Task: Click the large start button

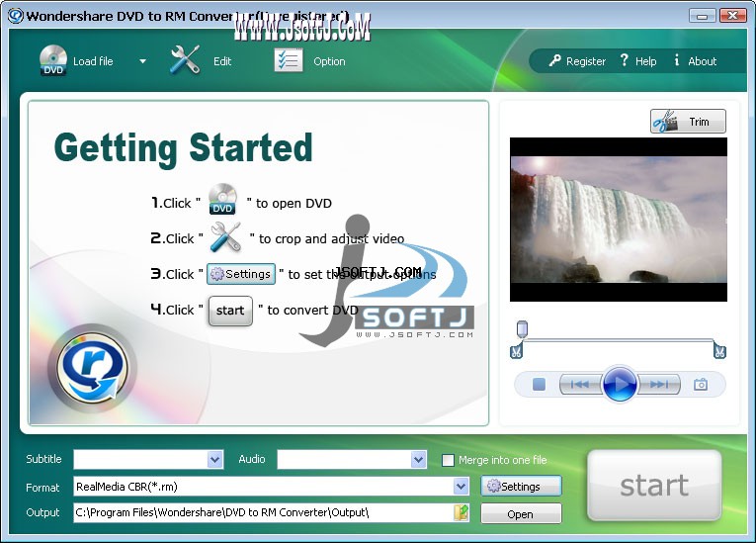Action: 654,486
